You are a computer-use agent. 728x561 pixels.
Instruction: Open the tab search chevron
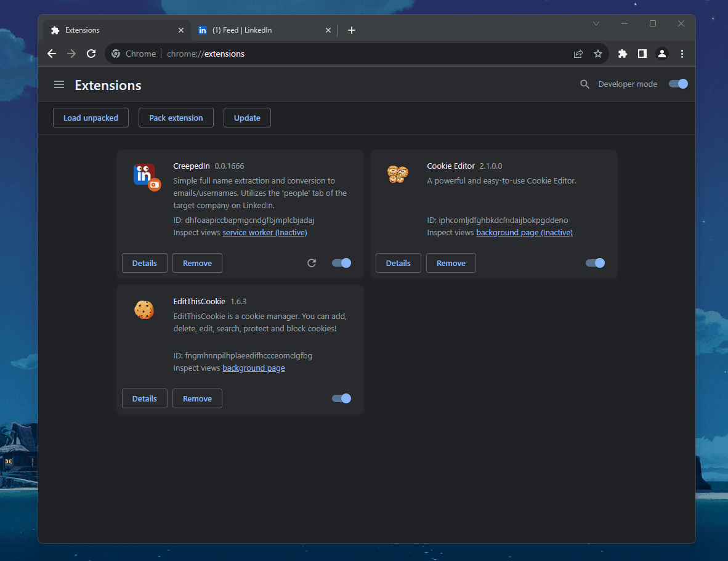(596, 23)
